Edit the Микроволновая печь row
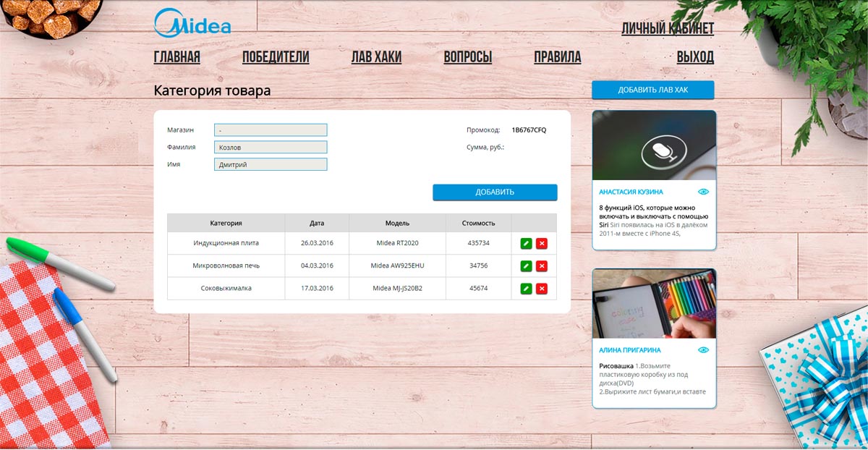The width and height of the screenshot is (868, 450). pos(526,266)
